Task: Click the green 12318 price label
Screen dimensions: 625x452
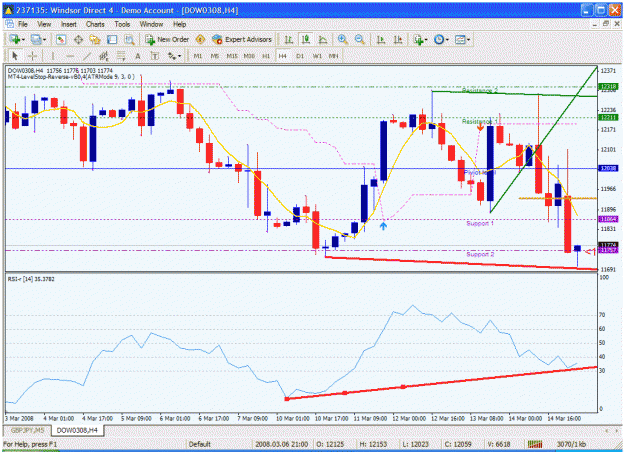Action: tap(609, 86)
